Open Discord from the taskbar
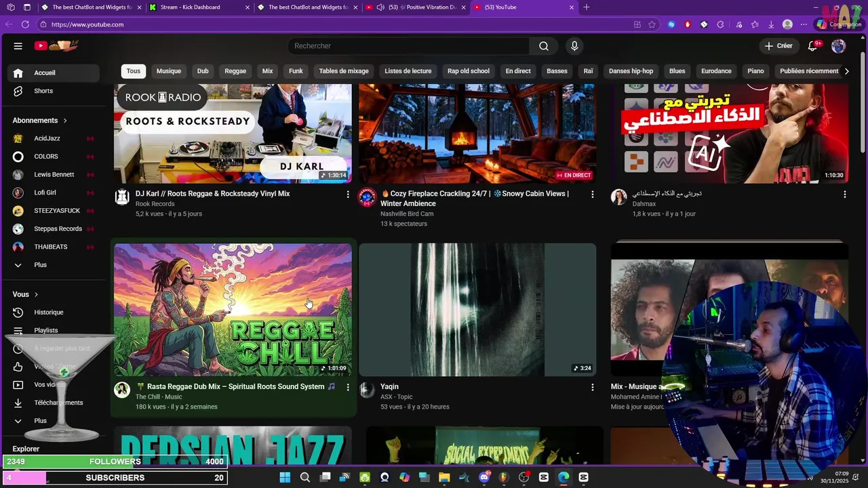 484,477
